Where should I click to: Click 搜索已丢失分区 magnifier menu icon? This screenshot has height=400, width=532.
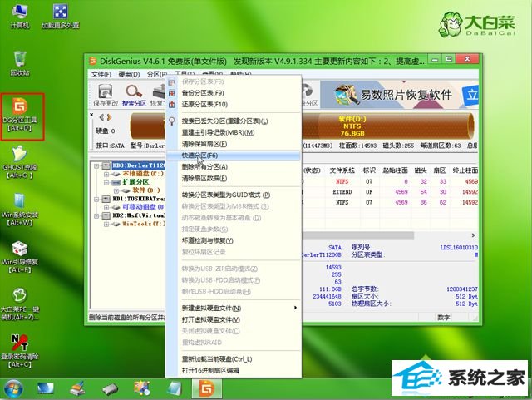tap(172, 121)
